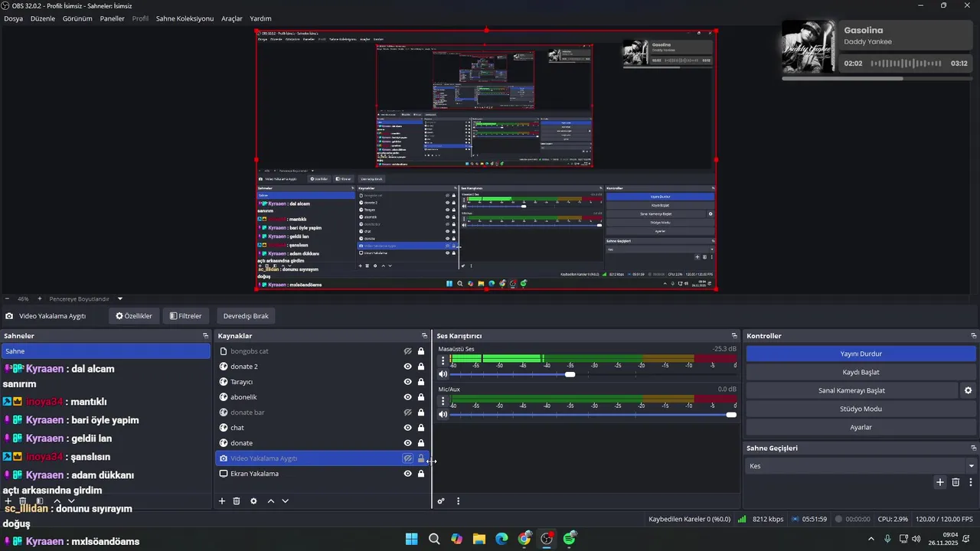This screenshot has width=980, height=551.
Task: Hide the Ekran Yakalama source
Action: click(408, 474)
